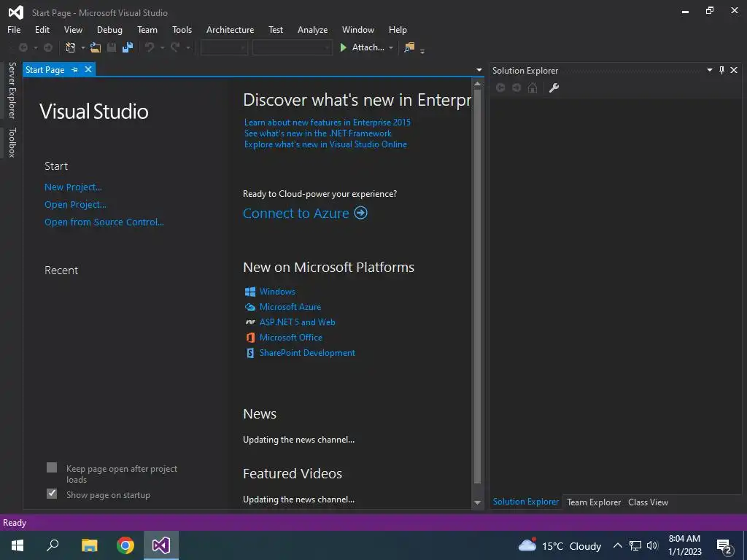Screen dimensions: 747x560
Task: Click the Redo toolbar icon
Action: 175,47
